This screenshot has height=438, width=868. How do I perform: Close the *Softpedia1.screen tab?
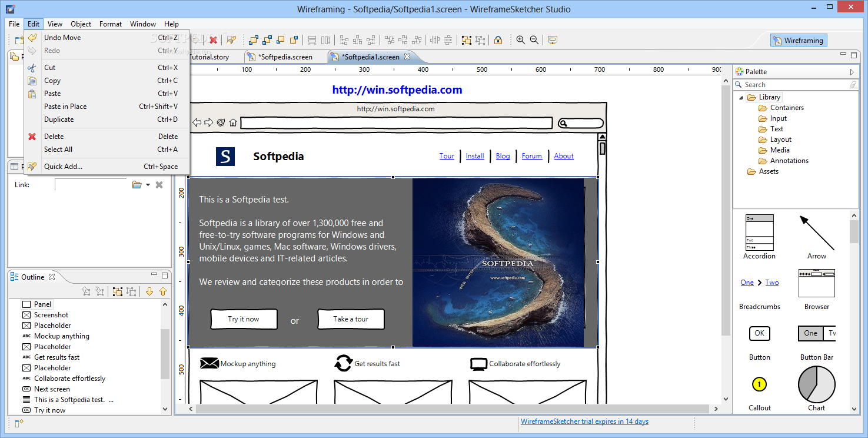pos(407,57)
